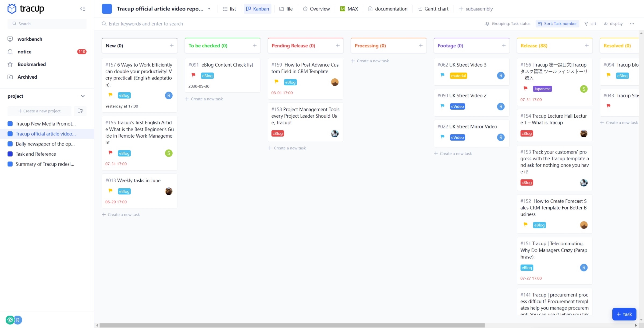Open task #022 UK Street Mirror Video

pos(471,134)
